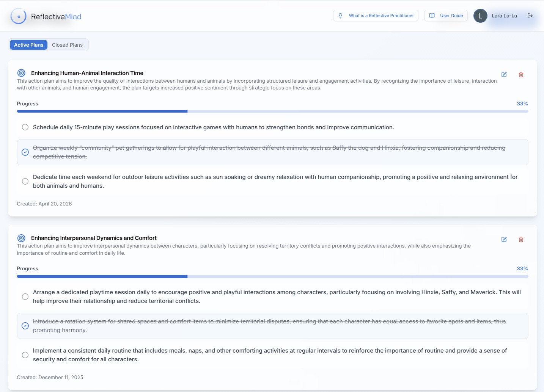The height and width of the screenshot is (392, 544).
Task: Click the ReflectiveMind logo icon
Action: coord(19,16)
